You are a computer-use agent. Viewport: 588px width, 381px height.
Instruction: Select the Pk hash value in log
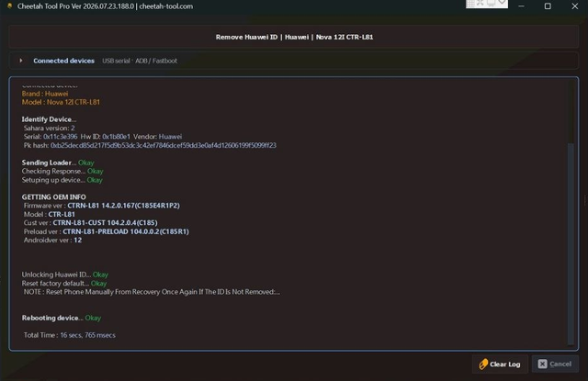(164, 145)
